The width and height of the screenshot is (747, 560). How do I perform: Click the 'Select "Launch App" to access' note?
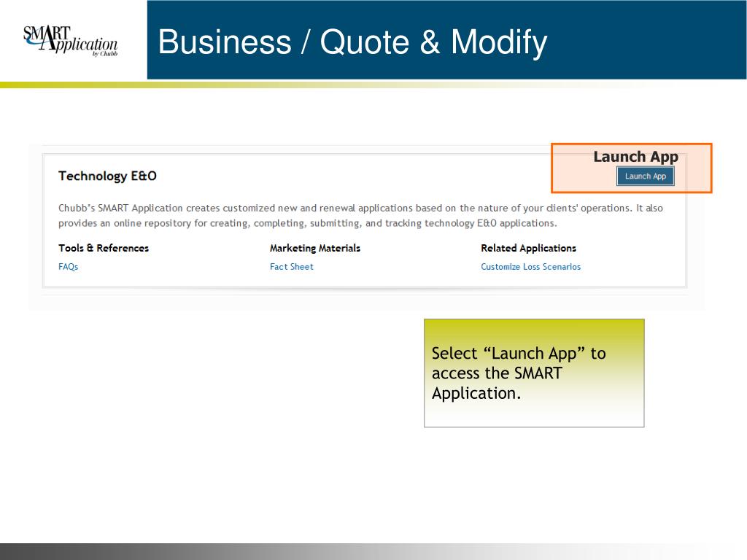(534, 373)
